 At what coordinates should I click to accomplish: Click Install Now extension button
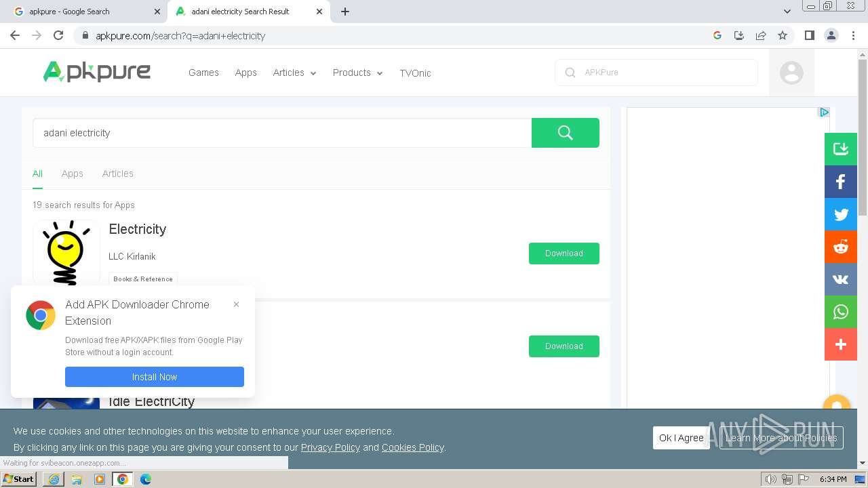tap(155, 377)
